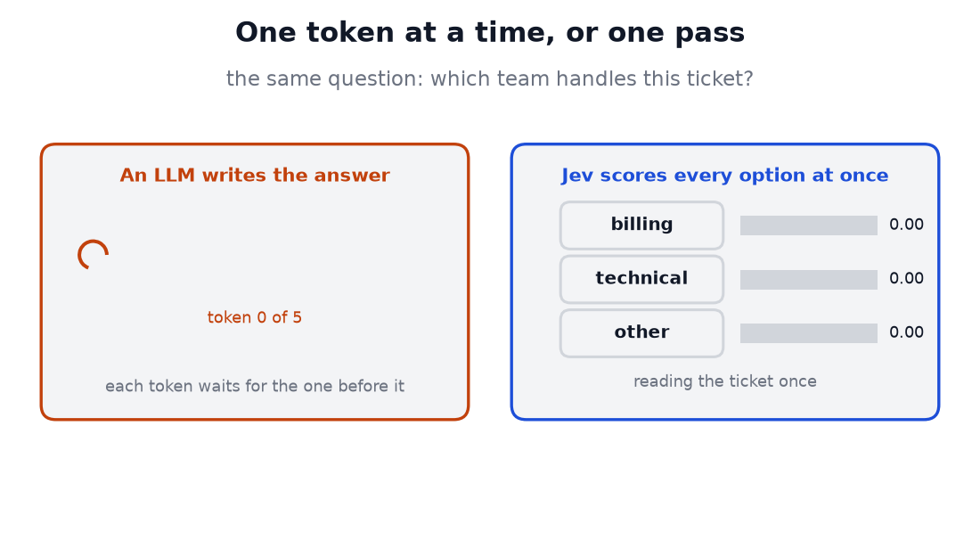The image size is (980, 549).
Task: Click 'each token waits for the one before it' caption
Action: pyautogui.click(x=255, y=387)
